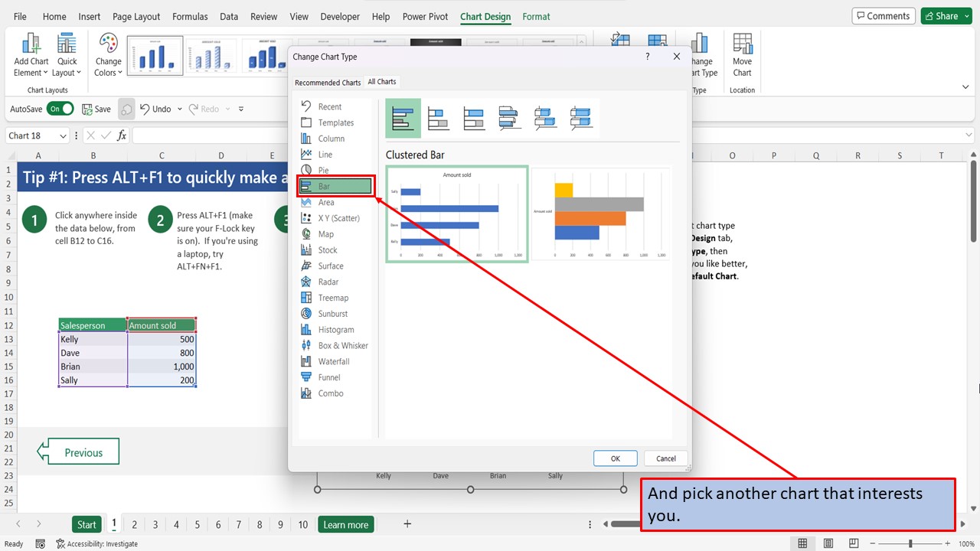Open Quick Layout dropdown

coord(67,54)
